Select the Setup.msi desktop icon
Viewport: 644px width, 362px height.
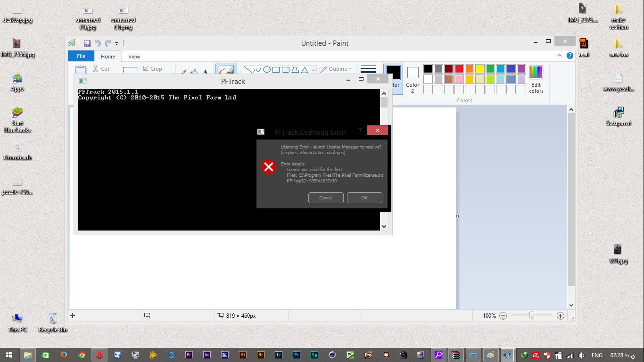[619, 116]
